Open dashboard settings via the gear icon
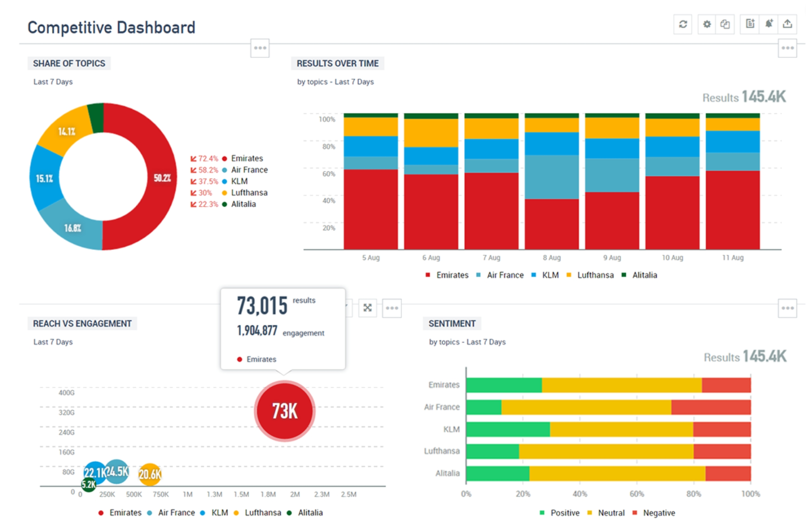The image size is (806, 532). (x=707, y=24)
